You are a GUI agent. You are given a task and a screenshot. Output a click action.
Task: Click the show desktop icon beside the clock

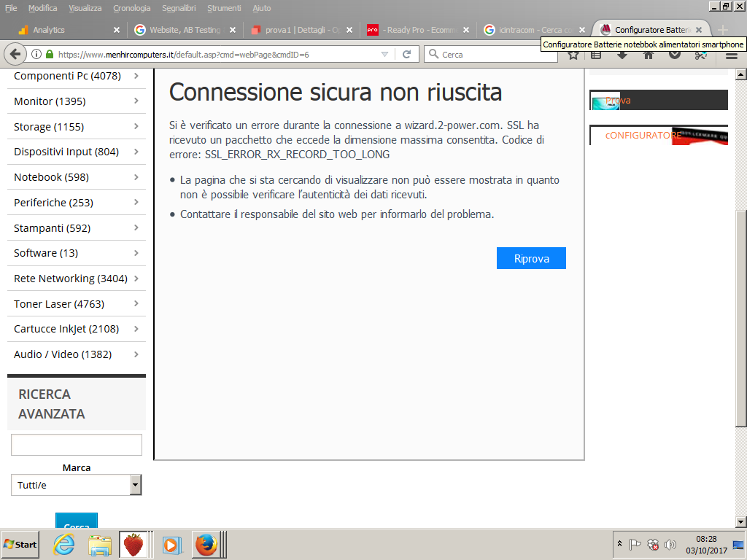click(738, 544)
